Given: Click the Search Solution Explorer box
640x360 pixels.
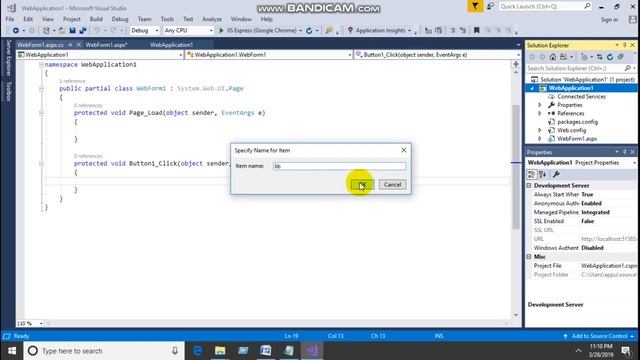Looking at the screenshot, I should pos(576,68).
